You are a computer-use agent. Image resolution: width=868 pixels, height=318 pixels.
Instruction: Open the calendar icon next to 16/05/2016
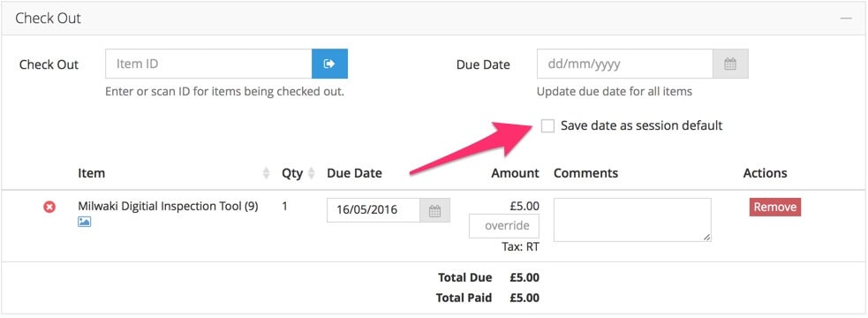434,210
